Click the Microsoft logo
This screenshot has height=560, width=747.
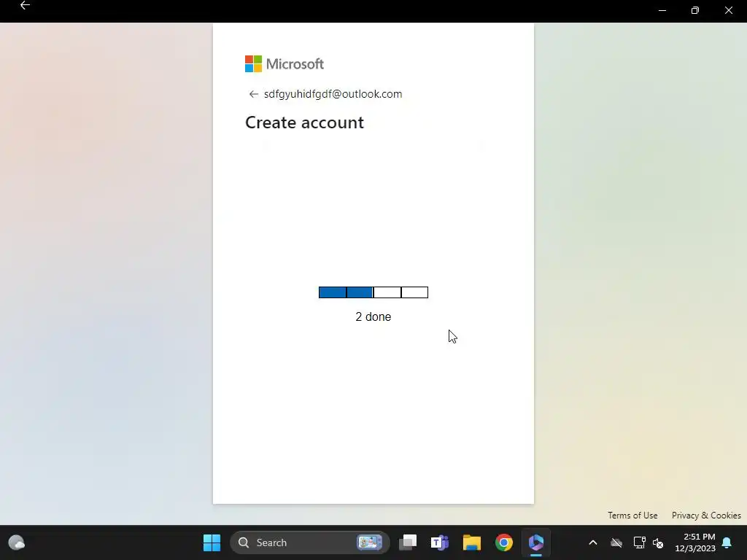[285, 64]
